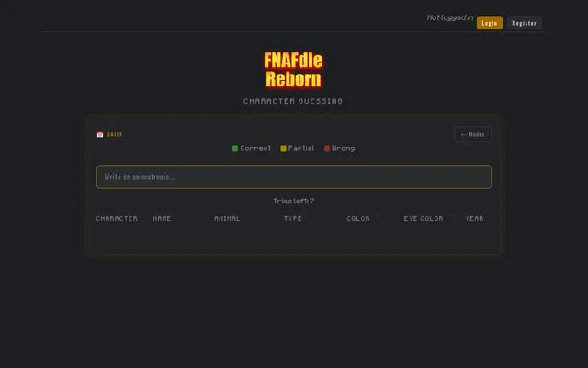Click the 'Correct' legend label
Viewport: 588px width, 368px height.
pos(255,148)
